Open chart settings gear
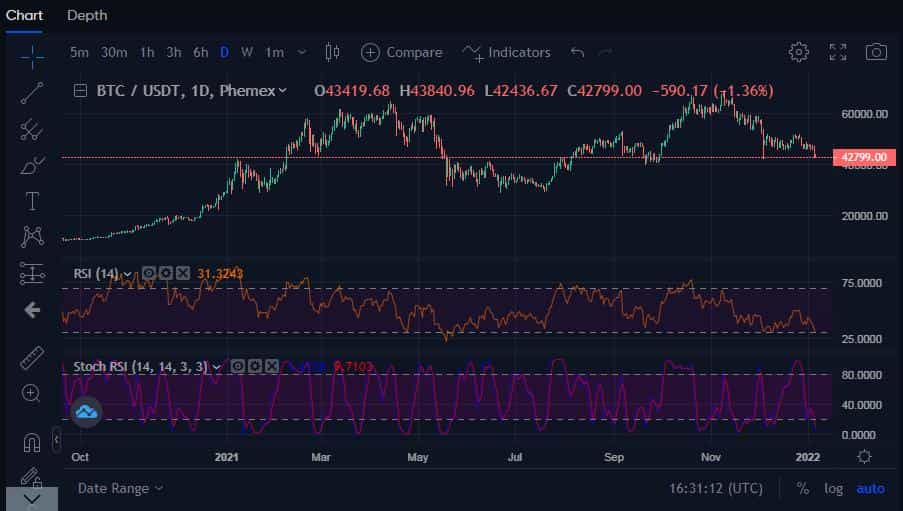The image size is (903, 511). click(x=798, y=52)
